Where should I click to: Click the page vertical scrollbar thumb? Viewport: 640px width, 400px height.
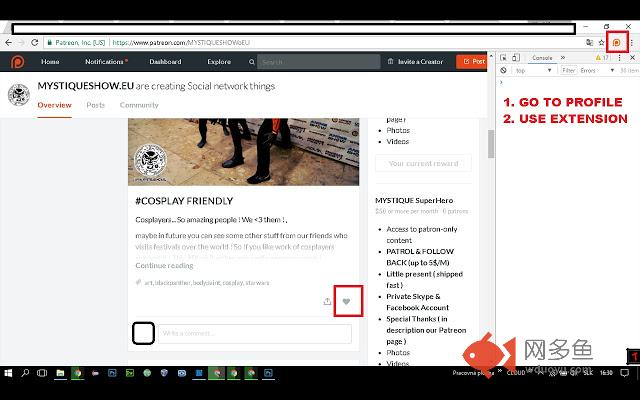[491, 144]
